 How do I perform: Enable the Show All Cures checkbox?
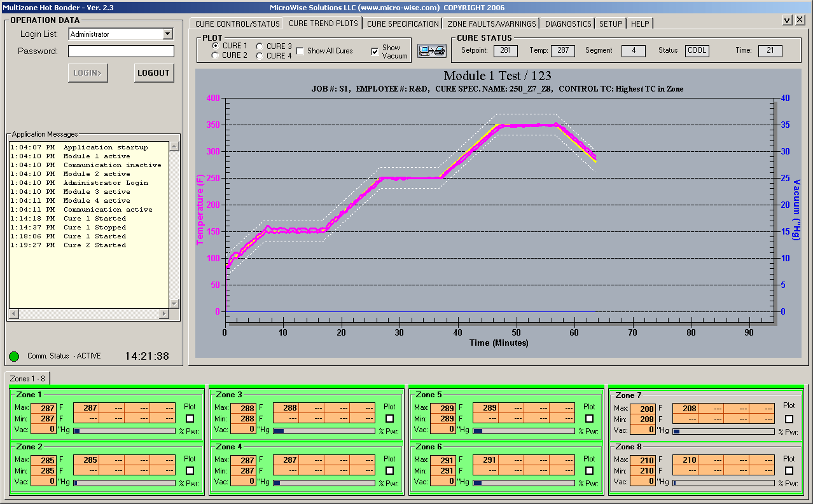300,51
